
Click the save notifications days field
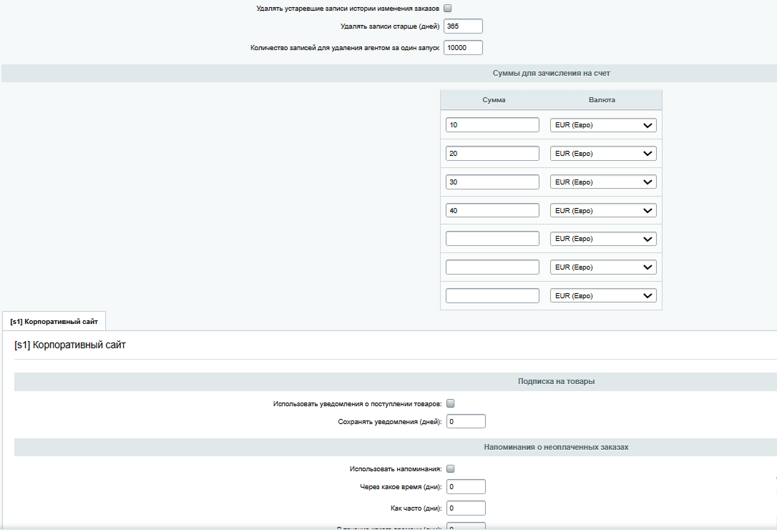[466, 422]
